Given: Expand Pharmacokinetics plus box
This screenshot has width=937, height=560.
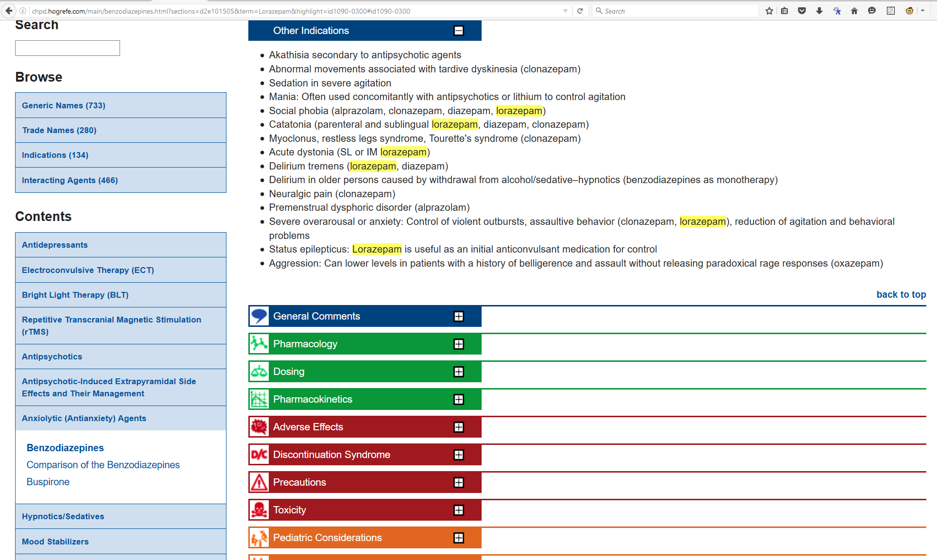Looking at the screenshot, I should 459,399.
